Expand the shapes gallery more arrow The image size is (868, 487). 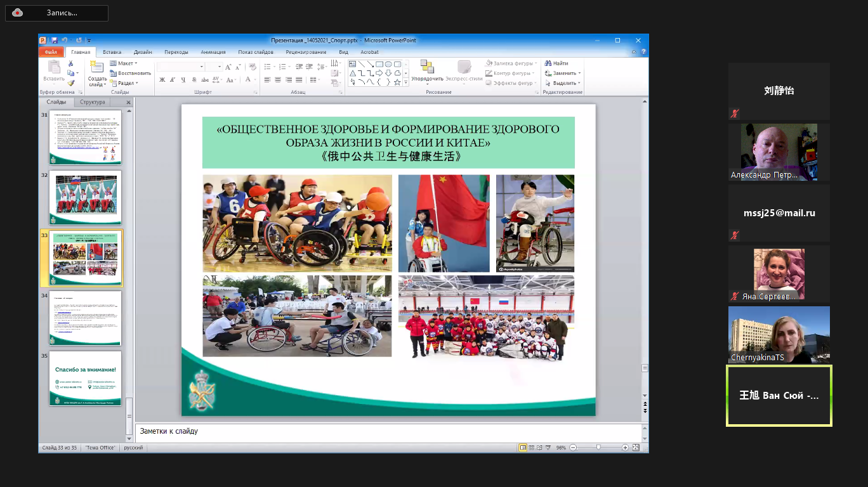(406, 82)
